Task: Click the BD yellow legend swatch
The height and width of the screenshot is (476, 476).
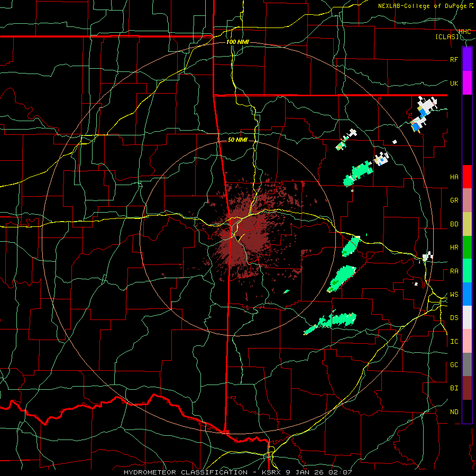Action: pos(467,224)
